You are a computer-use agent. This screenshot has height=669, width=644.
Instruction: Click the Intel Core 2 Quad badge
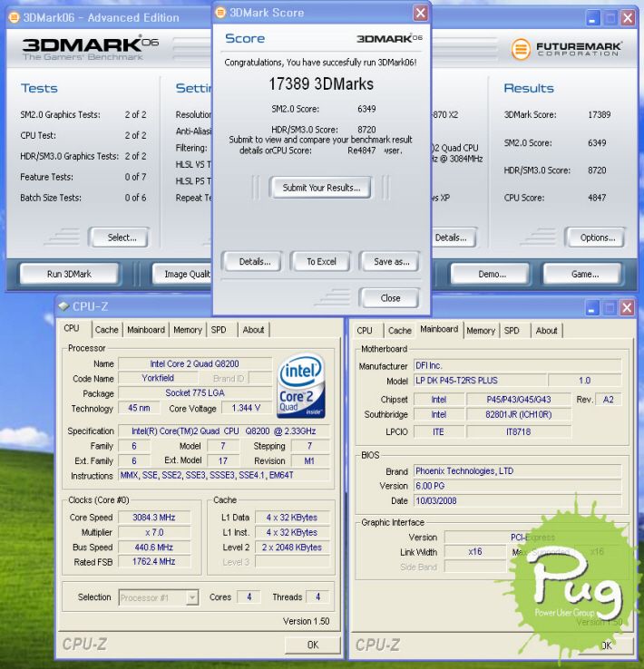[x=301, y=386]
